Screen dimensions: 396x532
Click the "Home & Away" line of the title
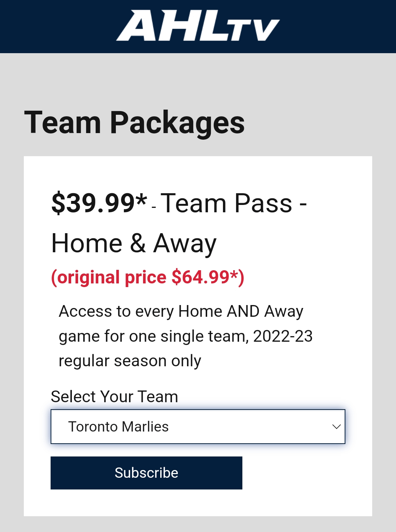tap(134, 243)
